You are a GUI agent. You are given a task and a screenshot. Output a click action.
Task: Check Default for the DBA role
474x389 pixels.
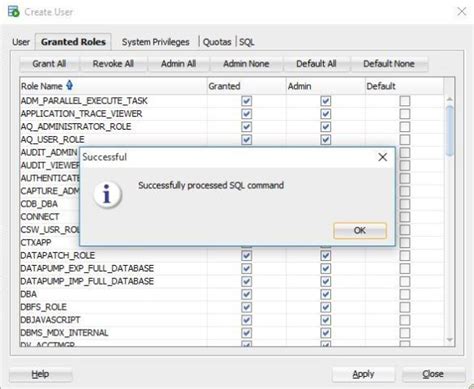click(x=405, y=294)
